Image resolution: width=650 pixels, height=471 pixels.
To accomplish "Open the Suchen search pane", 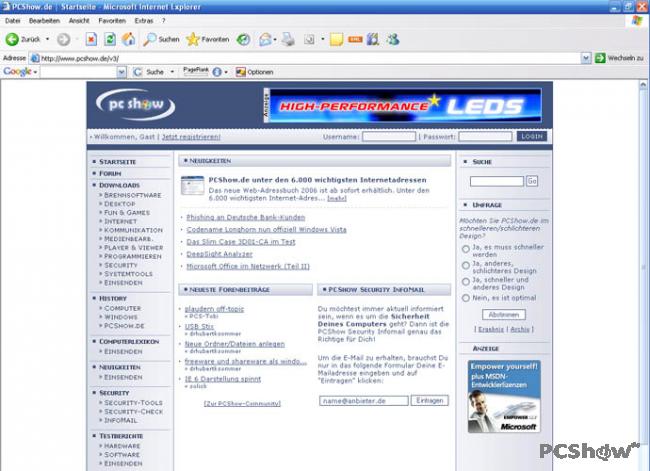I will 161,39.
